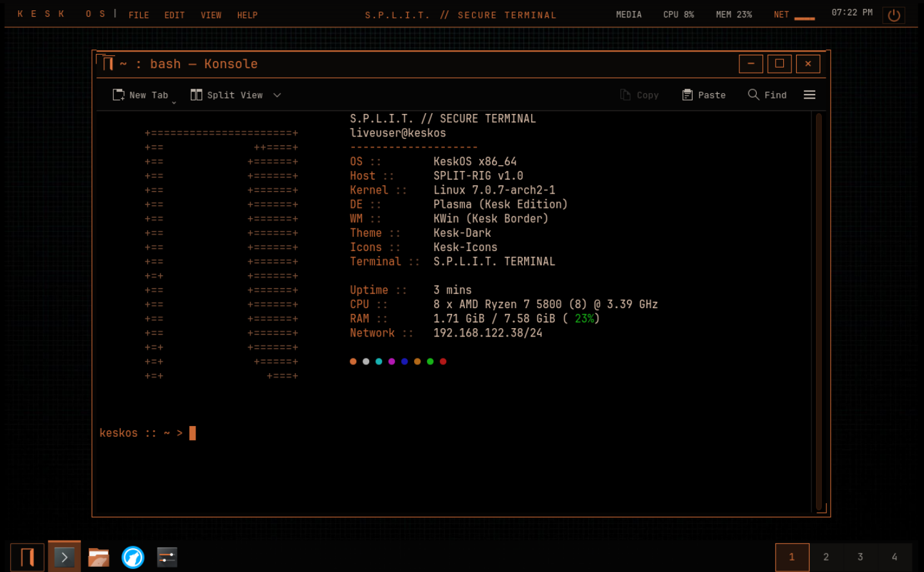
Task: Open the application launcher in taskbar
Action: (x=27, y=557)
